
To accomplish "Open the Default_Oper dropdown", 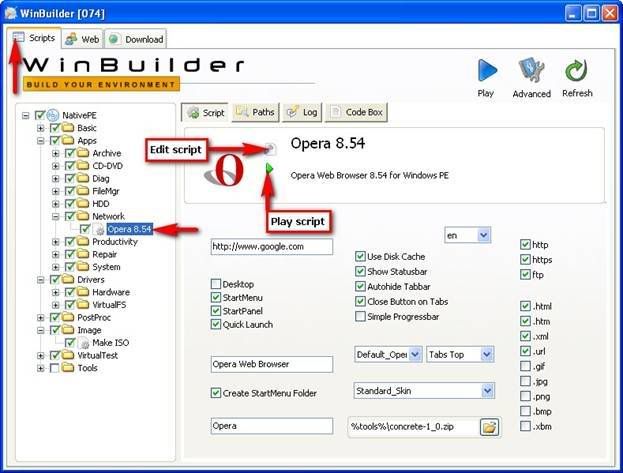I will pos(415,354).
